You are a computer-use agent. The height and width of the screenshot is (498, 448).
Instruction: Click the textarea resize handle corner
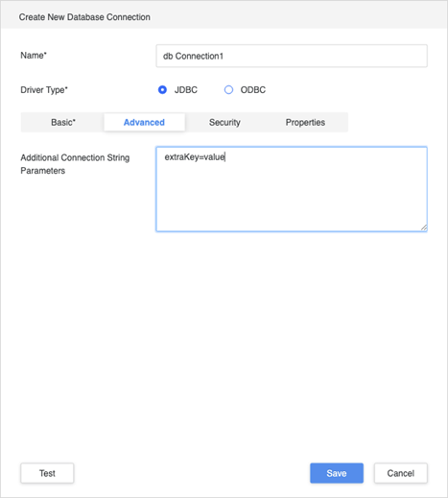[424, 227]
